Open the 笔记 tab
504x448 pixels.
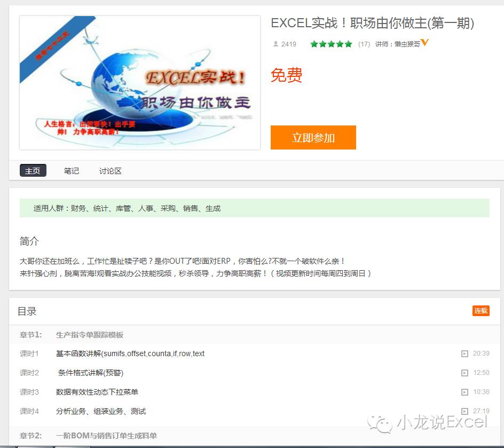pyautogui.click(x=72, y=171)
